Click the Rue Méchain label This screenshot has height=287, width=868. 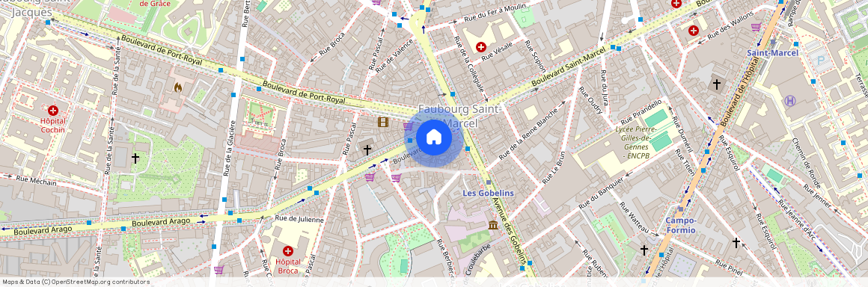(x=37, y=181)
